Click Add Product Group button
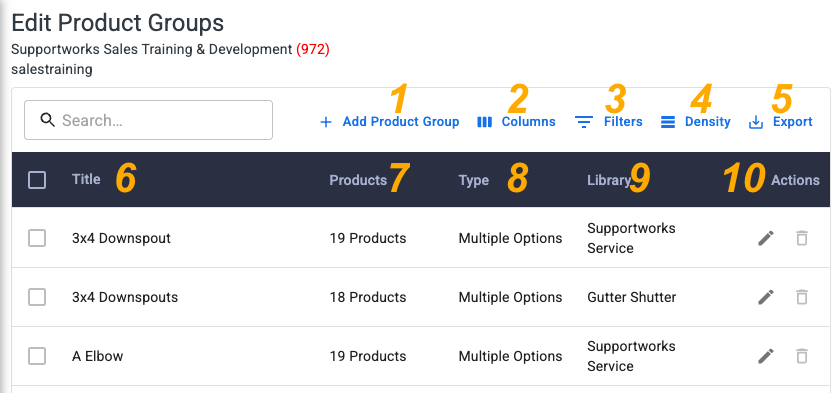Screen dimensions: 837x393 [x=390, y=122]
